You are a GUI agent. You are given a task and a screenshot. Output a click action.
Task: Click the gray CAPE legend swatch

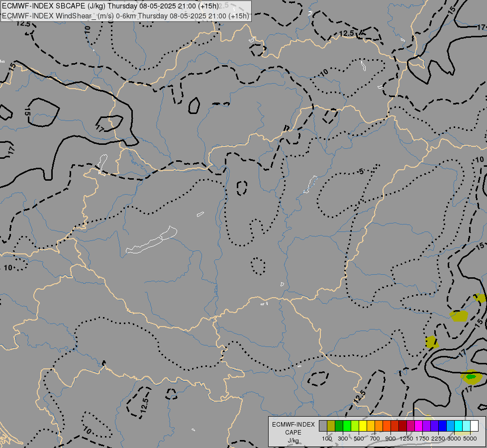point(323,426)
